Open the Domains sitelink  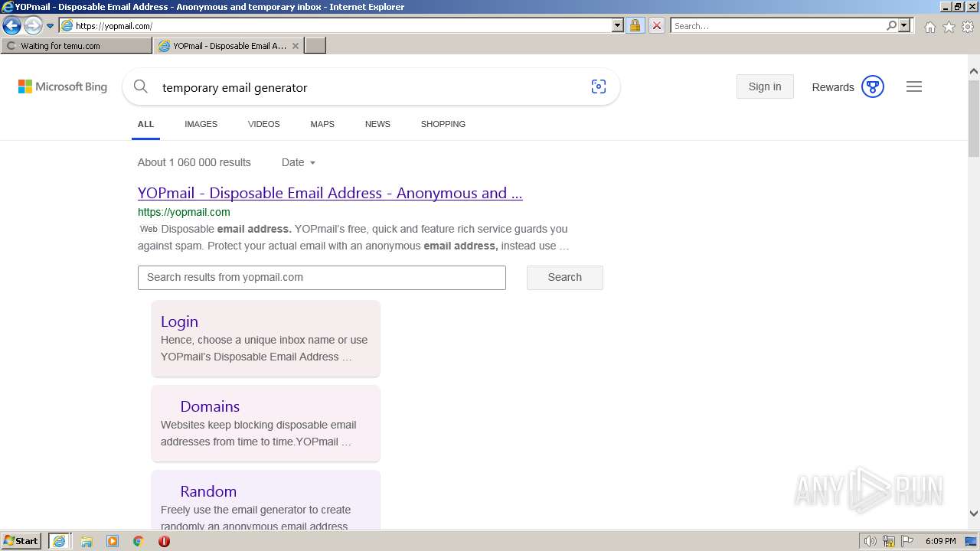pos(210,406)
